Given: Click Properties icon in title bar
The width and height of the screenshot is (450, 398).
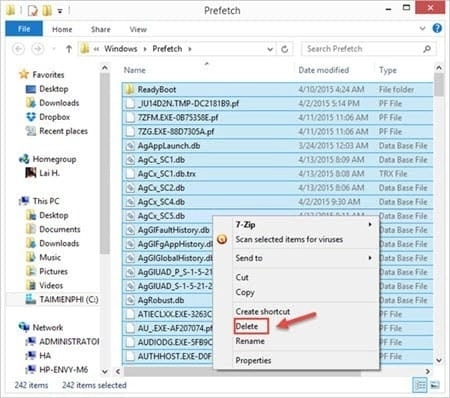Looking at the screenshot, I should pyautogui.click(x=33, y=11).
